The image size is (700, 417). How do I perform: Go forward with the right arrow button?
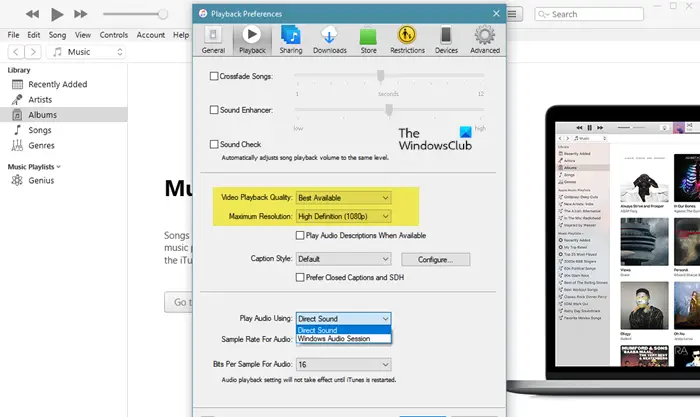coord(33,52)
